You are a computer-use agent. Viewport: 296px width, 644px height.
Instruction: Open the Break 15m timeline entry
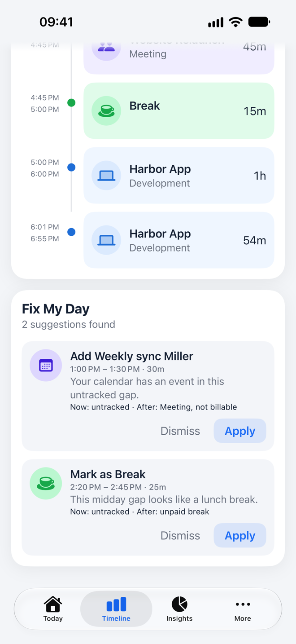[179, 110]
